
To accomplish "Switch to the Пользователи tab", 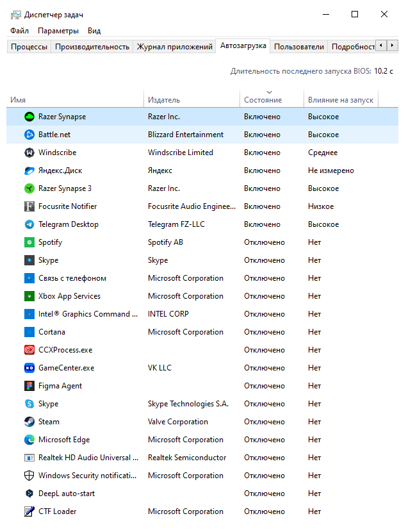I will 299,47.
